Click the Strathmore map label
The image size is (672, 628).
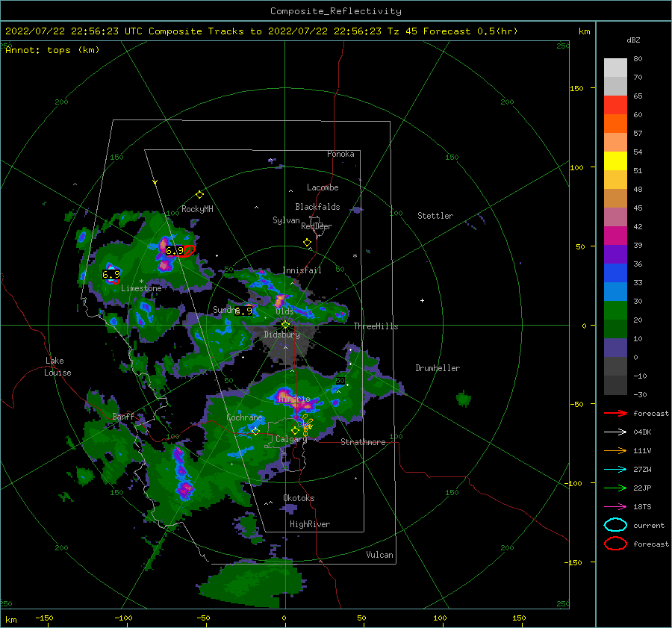pyautogui.click(x=363, y=442)
